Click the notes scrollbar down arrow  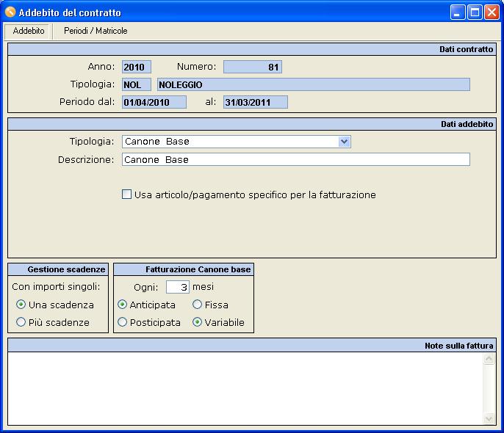coord(490,418)
